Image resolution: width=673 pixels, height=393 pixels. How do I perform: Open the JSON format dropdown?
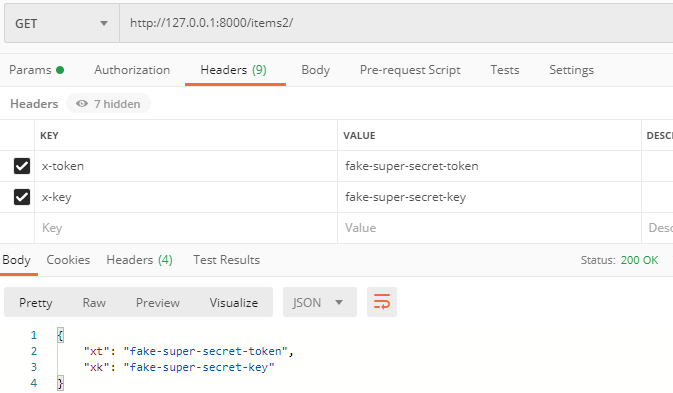320,302
